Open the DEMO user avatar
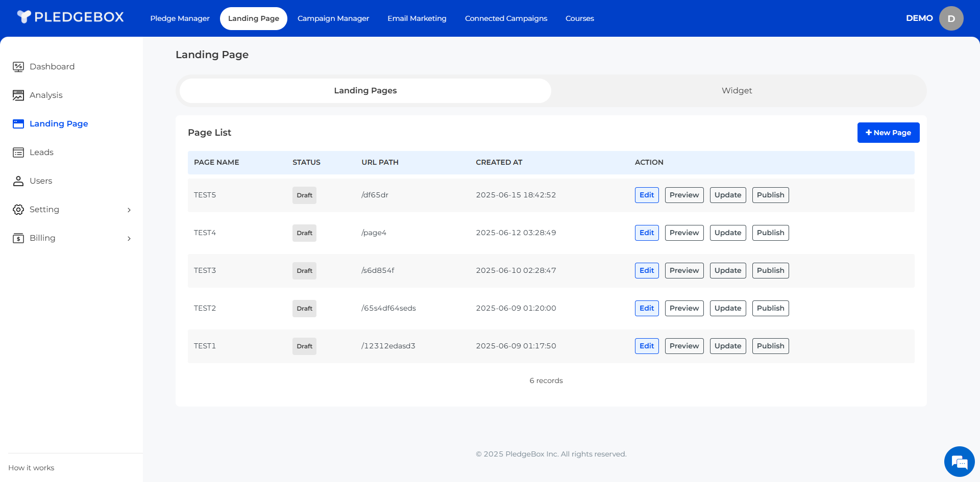 [x=951, y=18]
